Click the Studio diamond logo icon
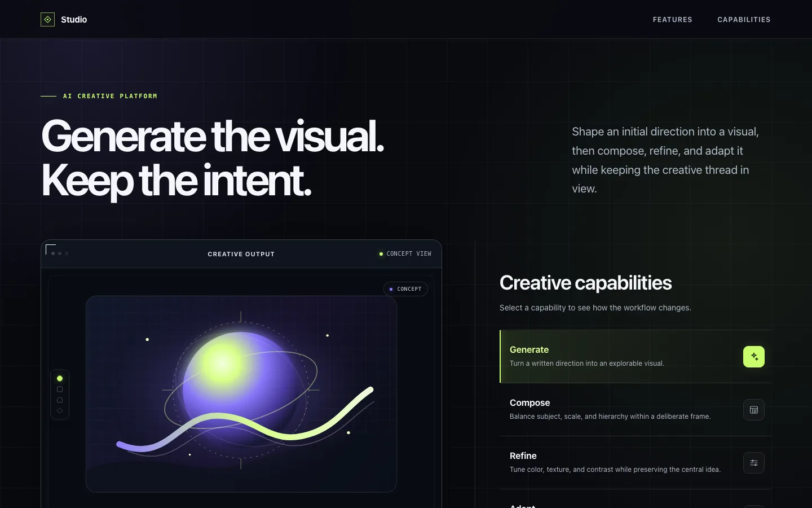This screenshot has width=812, height=508. tap(47, 20)
